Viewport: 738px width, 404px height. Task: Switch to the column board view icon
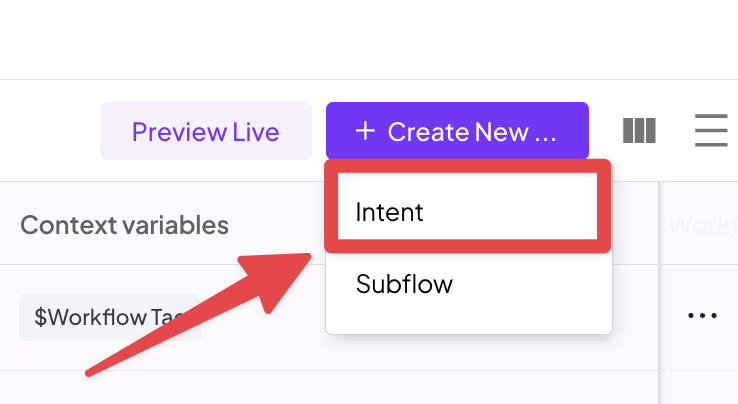(639, 130)
